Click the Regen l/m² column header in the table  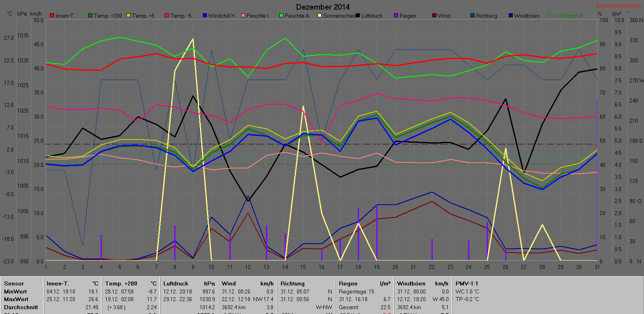click(365, 284)
